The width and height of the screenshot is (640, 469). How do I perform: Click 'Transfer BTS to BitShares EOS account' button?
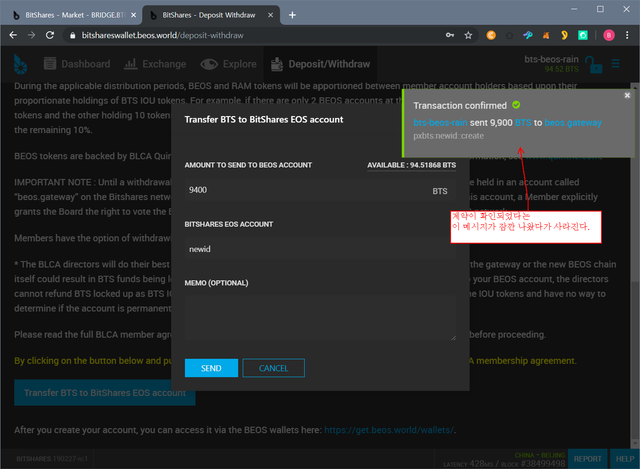pos(105,393)
